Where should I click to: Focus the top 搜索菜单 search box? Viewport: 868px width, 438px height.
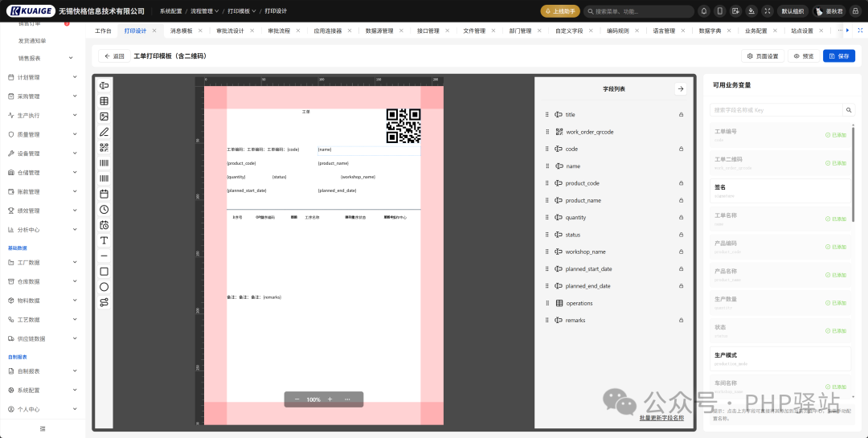639,11
